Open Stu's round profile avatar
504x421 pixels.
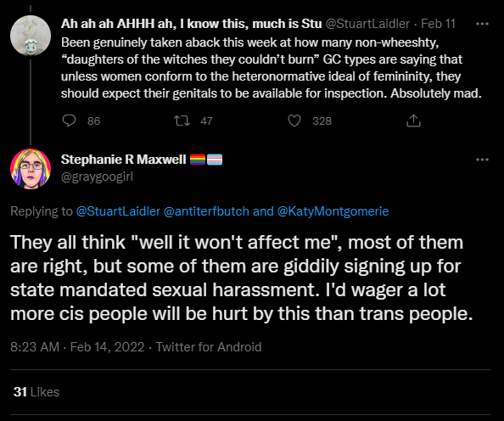click(31, 36)
